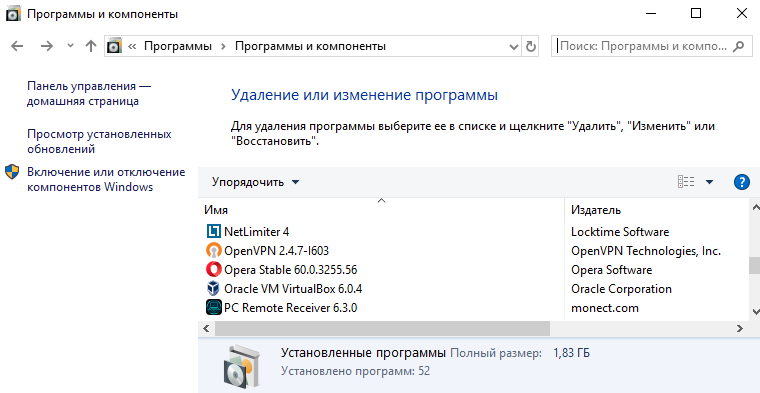This screenshot has height=393, width=760.
Task: Select PC Remote Receiver 6.3.0 entry text
Action: point(290,308)
